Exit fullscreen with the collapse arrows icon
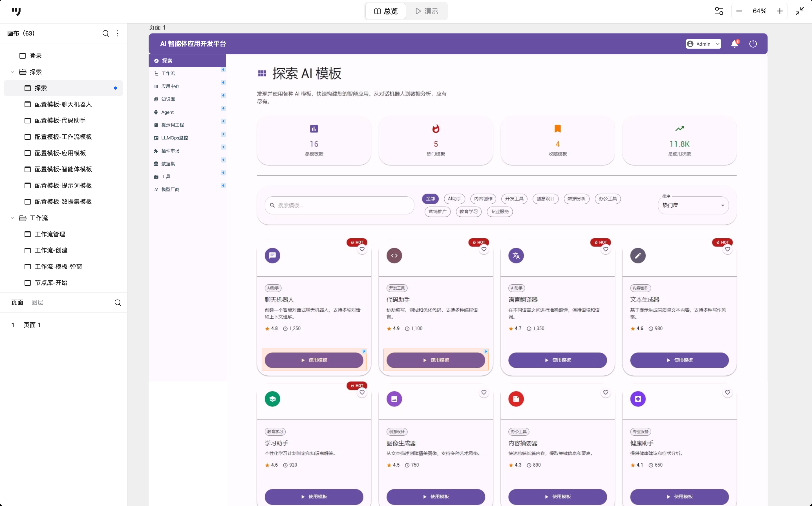 click(800, 11)
